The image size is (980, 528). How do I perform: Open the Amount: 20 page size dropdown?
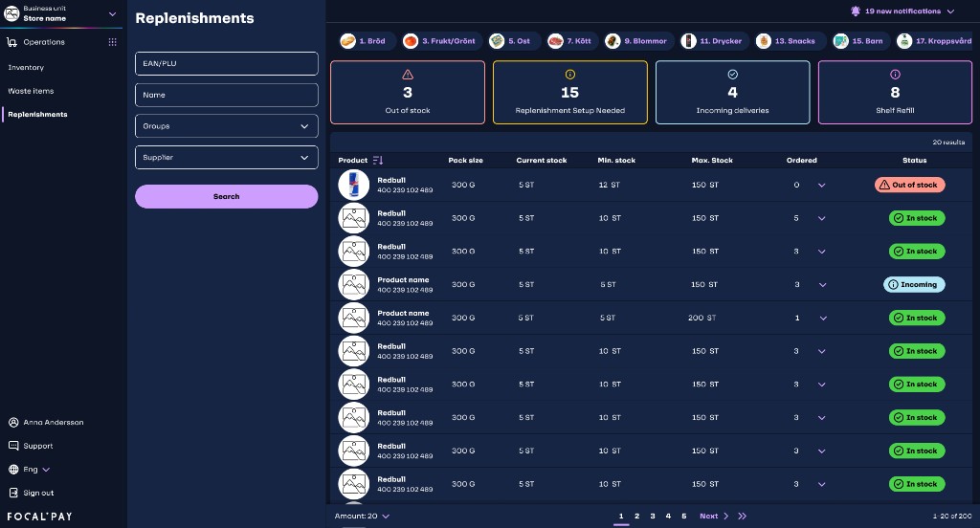[x=362, y=517]
